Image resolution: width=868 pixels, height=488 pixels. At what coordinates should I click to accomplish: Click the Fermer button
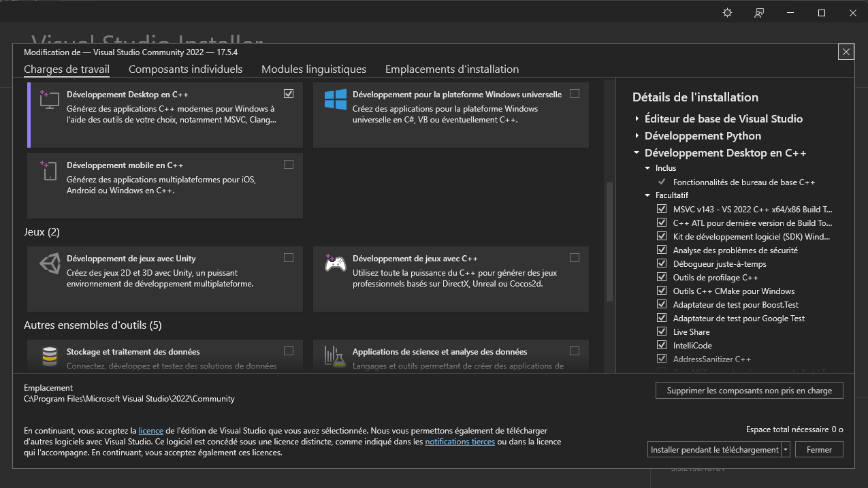(819, 449)
